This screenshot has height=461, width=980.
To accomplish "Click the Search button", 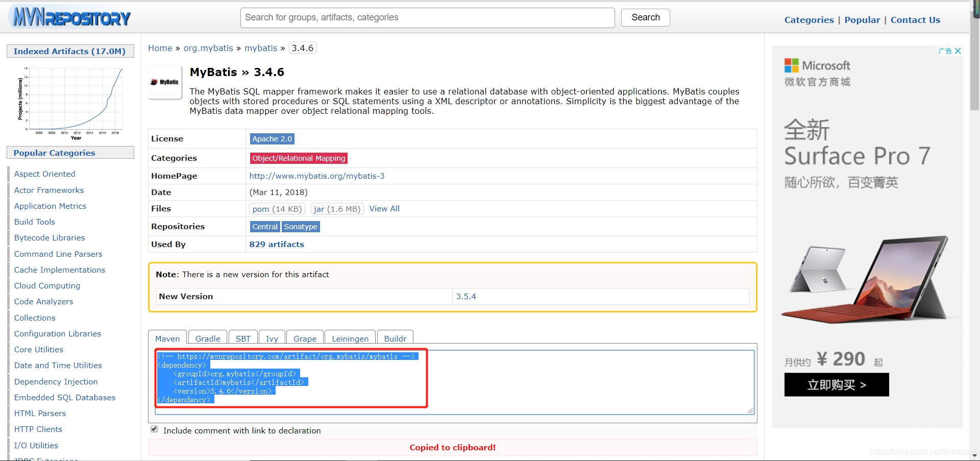I will point(646,17).
